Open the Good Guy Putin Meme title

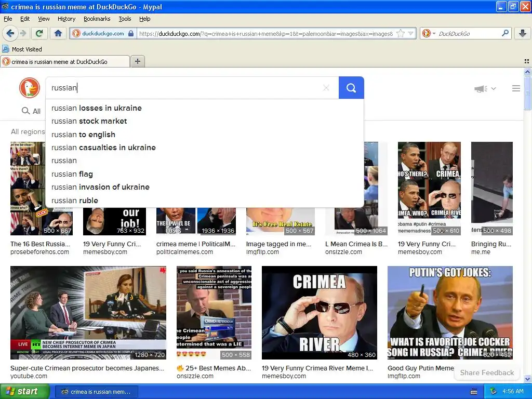point(420,368)
